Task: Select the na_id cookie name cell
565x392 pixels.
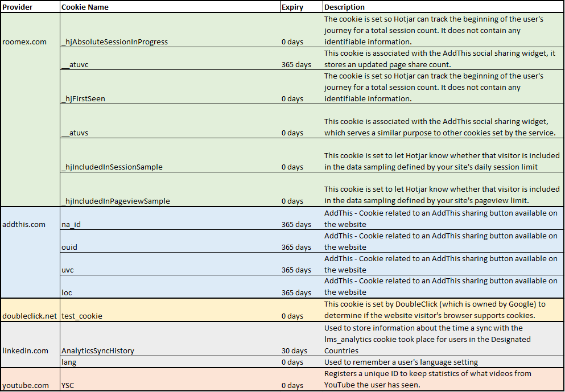Action: 170,218
